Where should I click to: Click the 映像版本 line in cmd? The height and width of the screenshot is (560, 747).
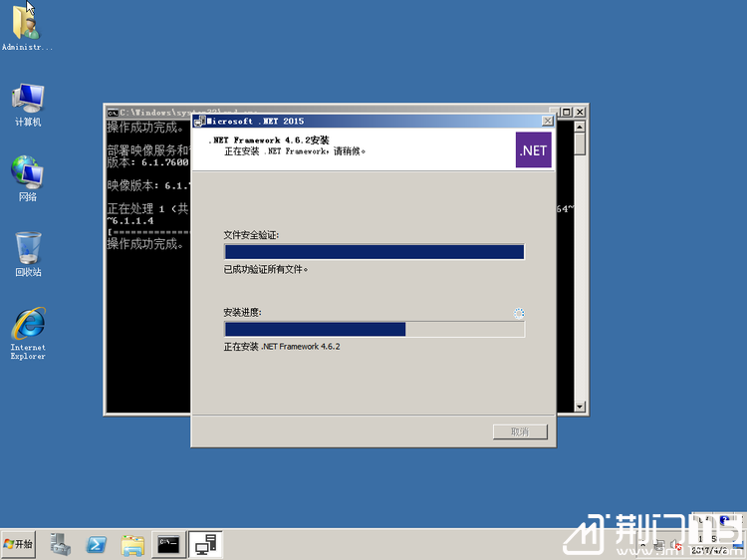(148, 185)
